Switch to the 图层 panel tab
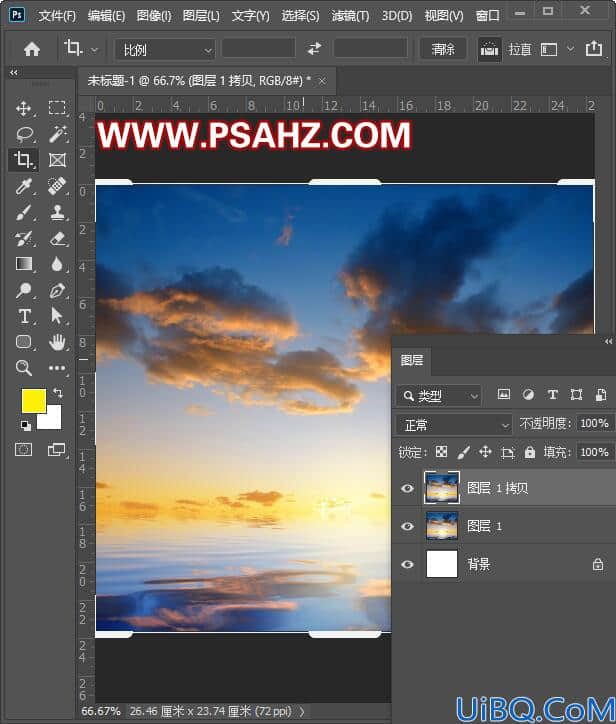The width and height of the screenshot is (616, 724). pyautogui.click(x=412, y=360)
